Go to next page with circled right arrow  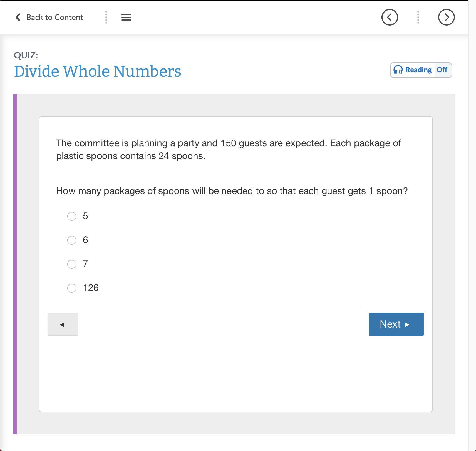tap(446, 17)
